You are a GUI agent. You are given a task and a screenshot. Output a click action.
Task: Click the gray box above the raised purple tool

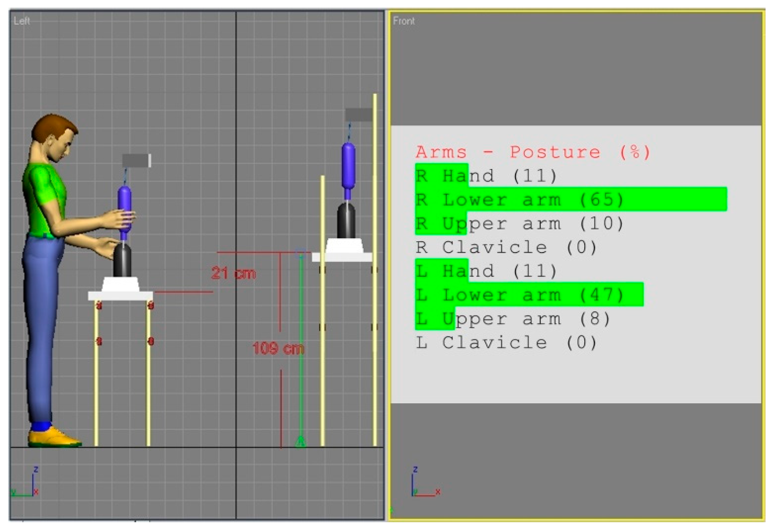[x=358, y=115]
